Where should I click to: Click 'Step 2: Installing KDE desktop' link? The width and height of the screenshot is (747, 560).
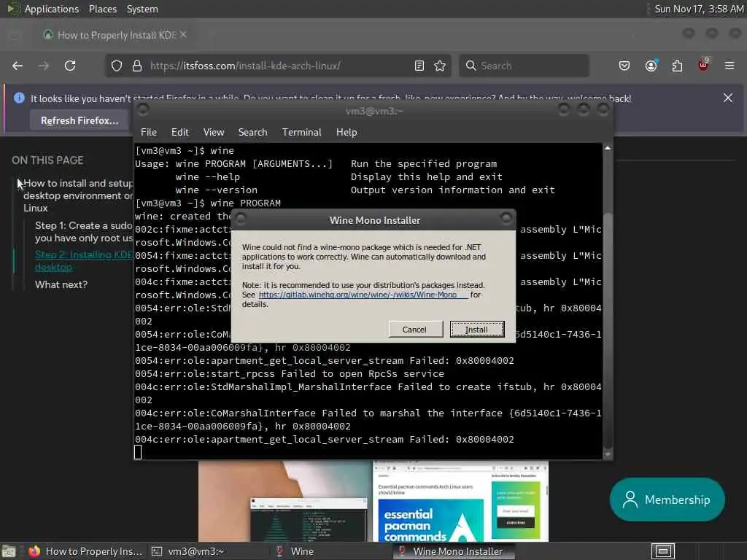[x=84, y=261]
